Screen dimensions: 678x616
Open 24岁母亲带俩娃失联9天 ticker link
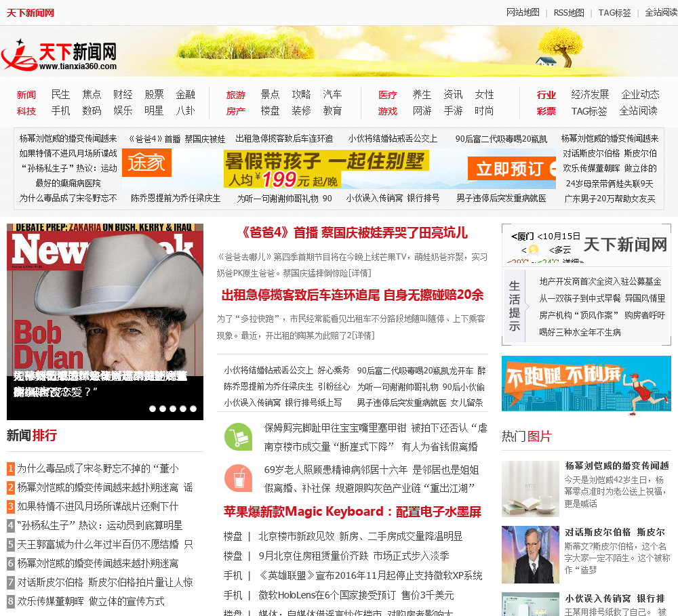(610, 184)
